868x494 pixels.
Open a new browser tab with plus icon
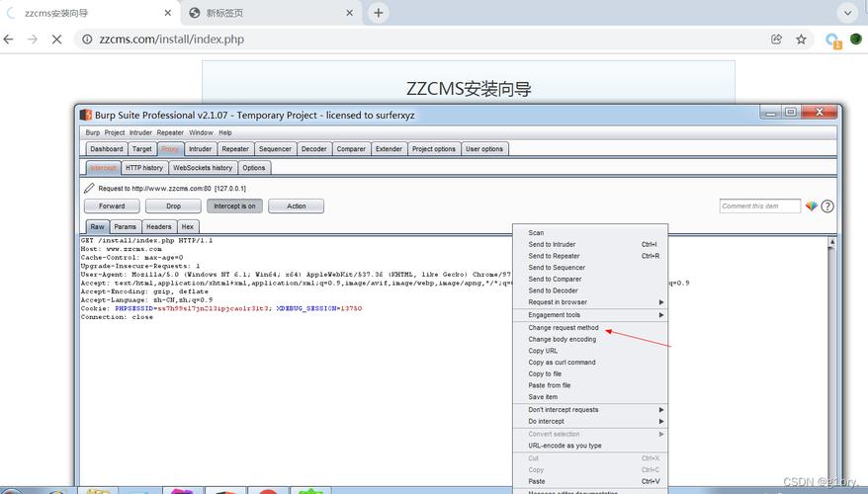[x=379, y=13]
